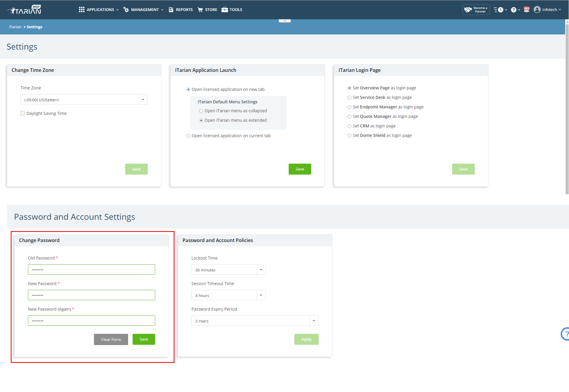Click the Clear Form button
Image resolution: width=569 pixels, height=392 pixels.
coord(111,339)
